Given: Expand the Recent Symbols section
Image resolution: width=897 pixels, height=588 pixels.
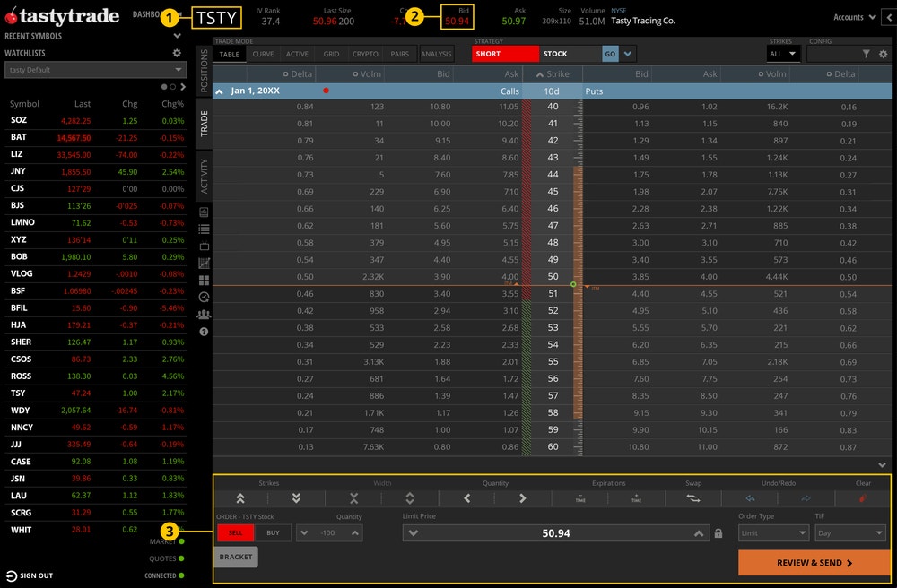Looking at the screenshot, I should click(178, 36).
